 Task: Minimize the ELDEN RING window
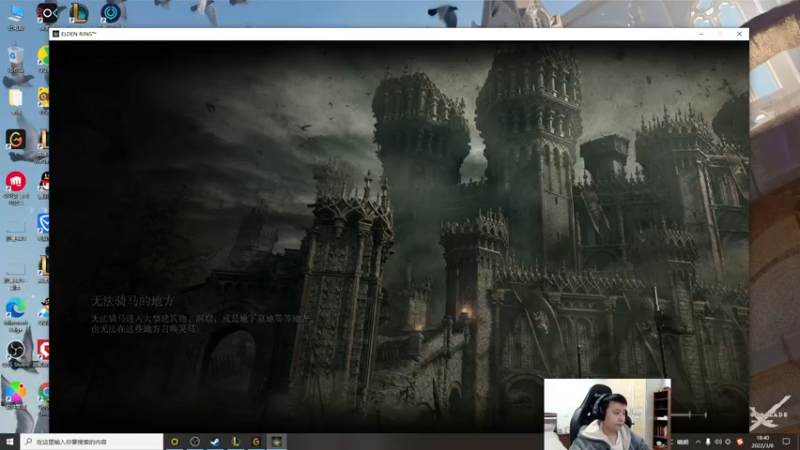pyautogui.click(x=702, y=34)
